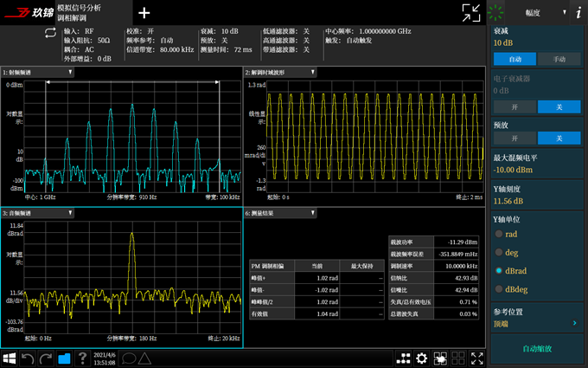The width and height of the screenshot is (588, 368).
Task: Set attenuation mode to 手动
Action: click(559, 60)
